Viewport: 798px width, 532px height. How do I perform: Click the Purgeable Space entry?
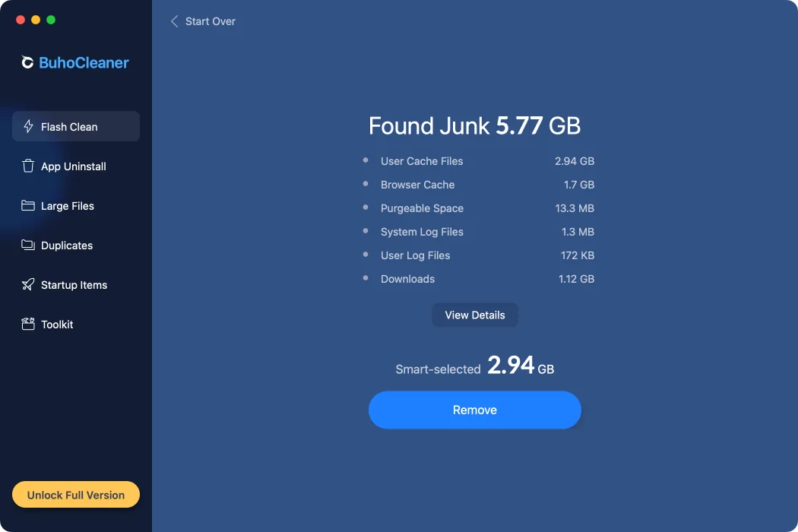point(478,208)
